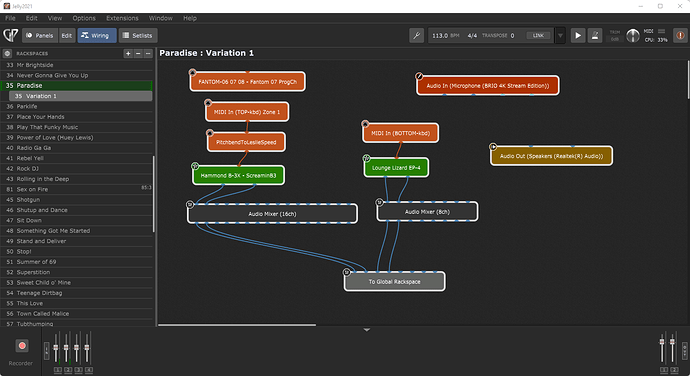Click the To Global Rackspace corner icon

[x=347, y=272]
